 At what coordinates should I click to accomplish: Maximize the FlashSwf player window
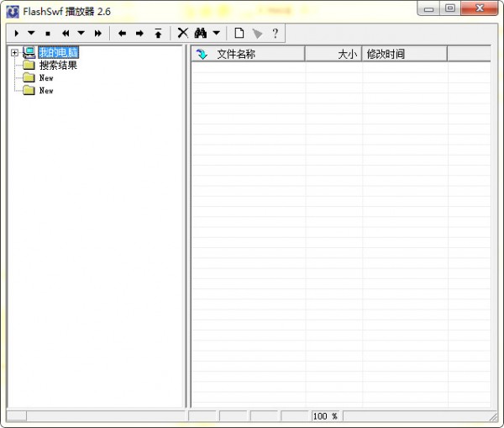click(x=450, y=8)
